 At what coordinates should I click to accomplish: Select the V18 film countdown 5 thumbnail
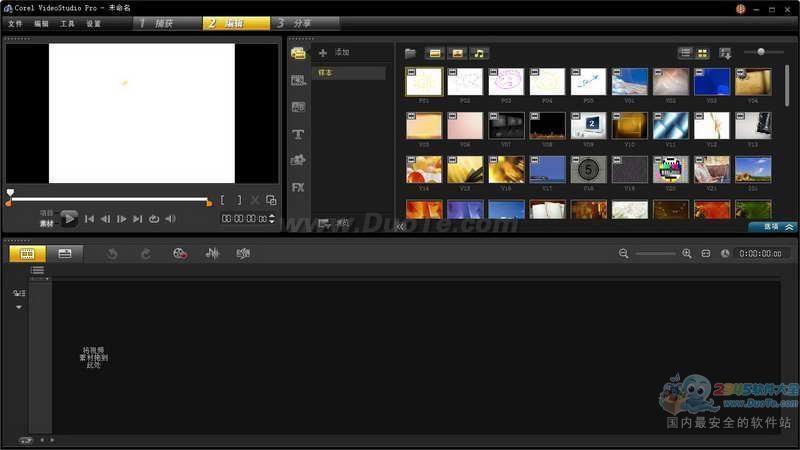pyautogui.click(x=588, y=170)
